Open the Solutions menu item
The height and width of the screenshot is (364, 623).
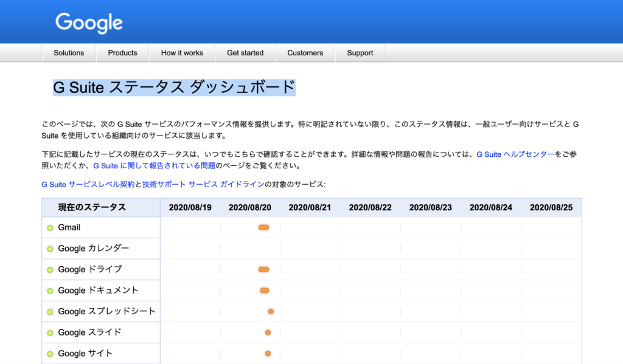tap(69, 53)
